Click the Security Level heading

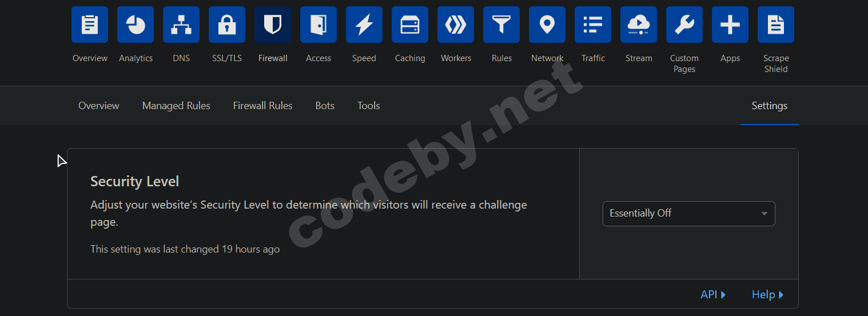point(134,182)
